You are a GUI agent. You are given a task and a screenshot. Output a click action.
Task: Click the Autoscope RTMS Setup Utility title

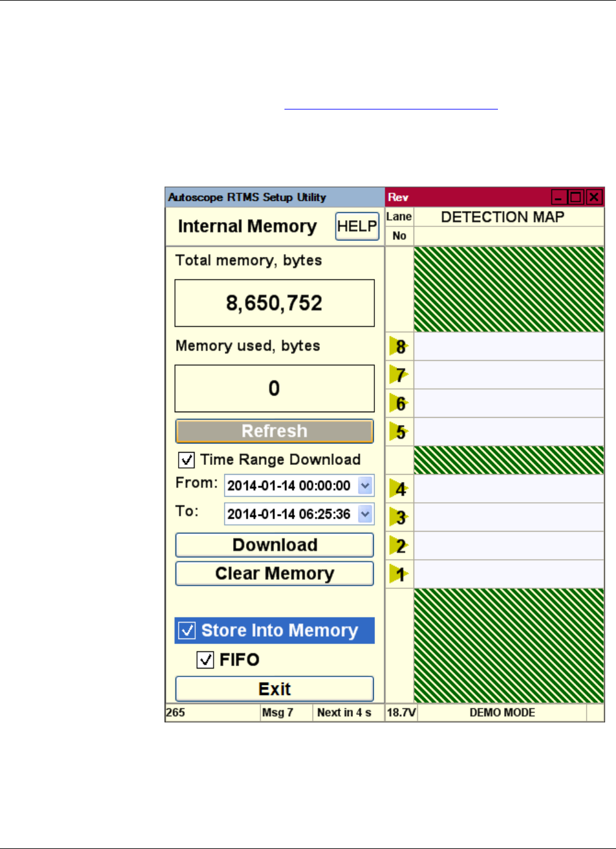click(247, 197)
